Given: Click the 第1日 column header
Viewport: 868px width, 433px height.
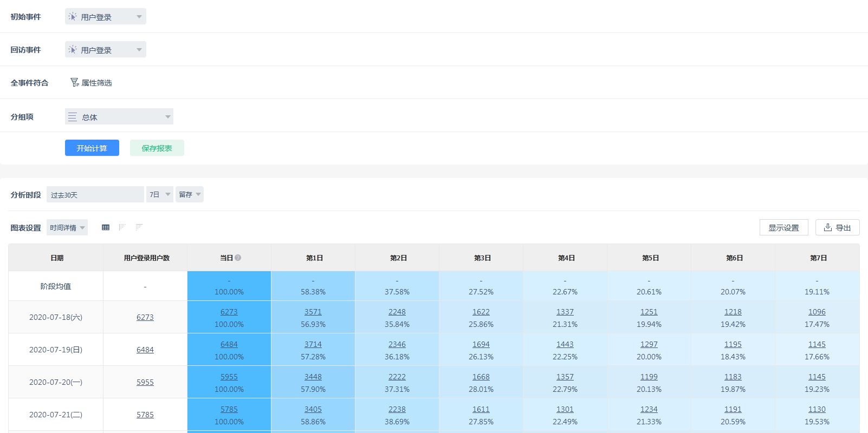Looking at the screenshot, I should [x=314, y=258].
